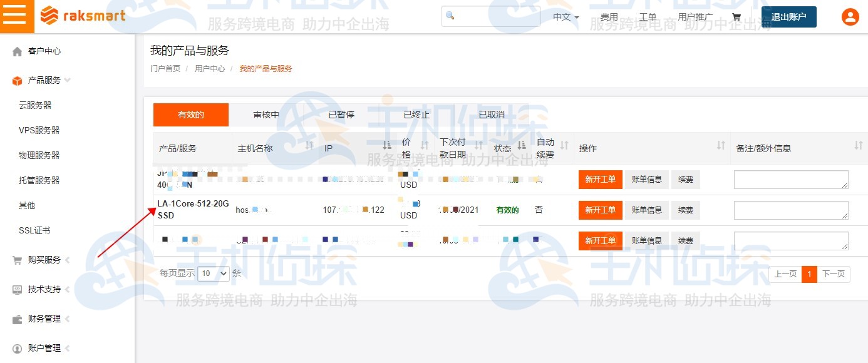Click the remarks input for LA server row
This screenshot has width=868, height=363.
(x=790, y=210)
